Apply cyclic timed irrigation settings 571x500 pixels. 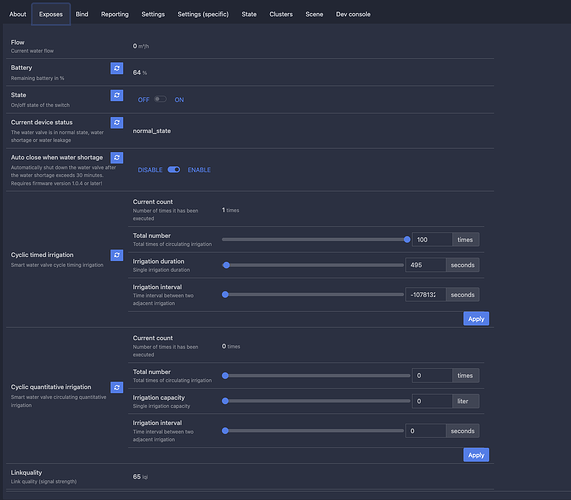pyautogui.click(x=476, y=319)
